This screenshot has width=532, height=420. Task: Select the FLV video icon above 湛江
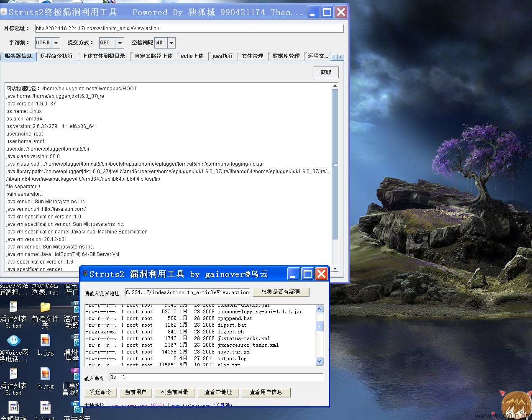pos(76,307)
